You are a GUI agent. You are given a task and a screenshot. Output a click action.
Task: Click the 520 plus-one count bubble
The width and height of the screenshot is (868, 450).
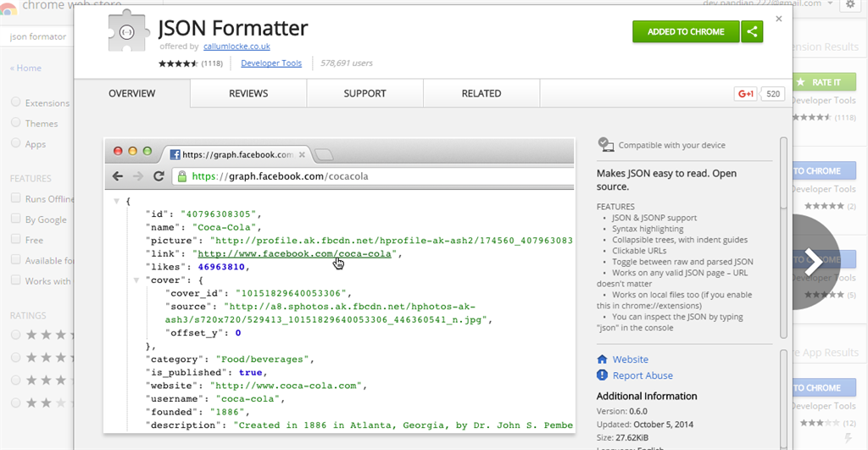[773, 93]
